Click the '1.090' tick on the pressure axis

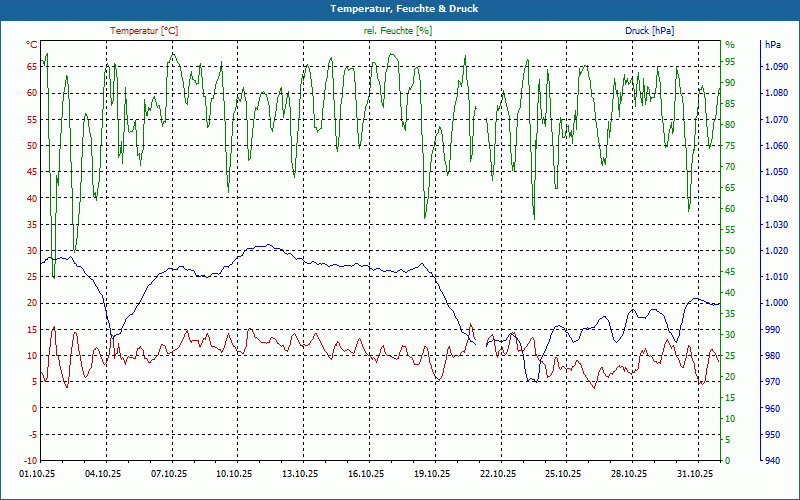[777, 66]
